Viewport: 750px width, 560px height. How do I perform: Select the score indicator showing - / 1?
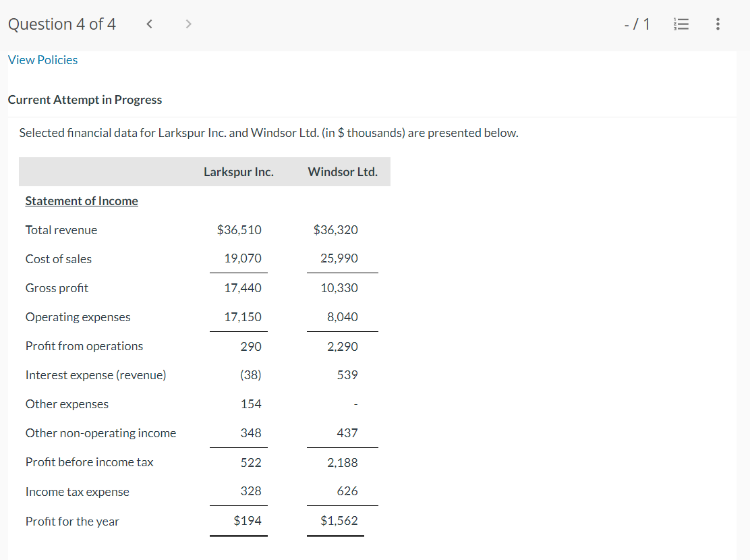(637, 24)
